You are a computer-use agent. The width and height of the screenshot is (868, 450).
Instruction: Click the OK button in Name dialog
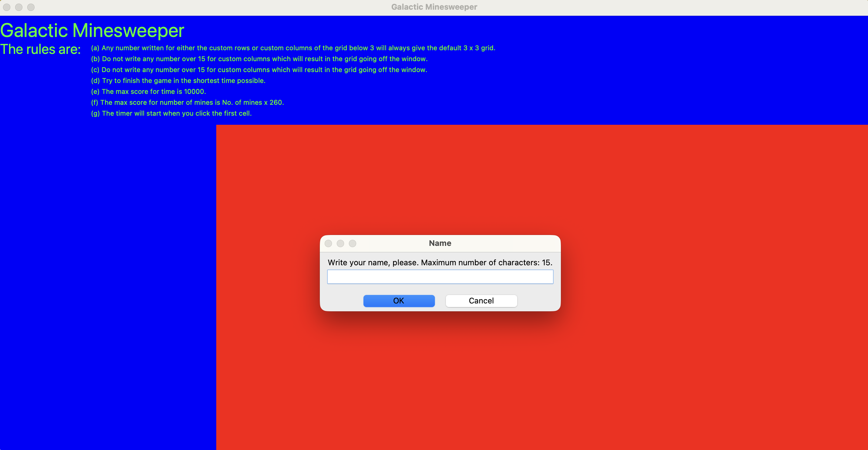point(399,300)
